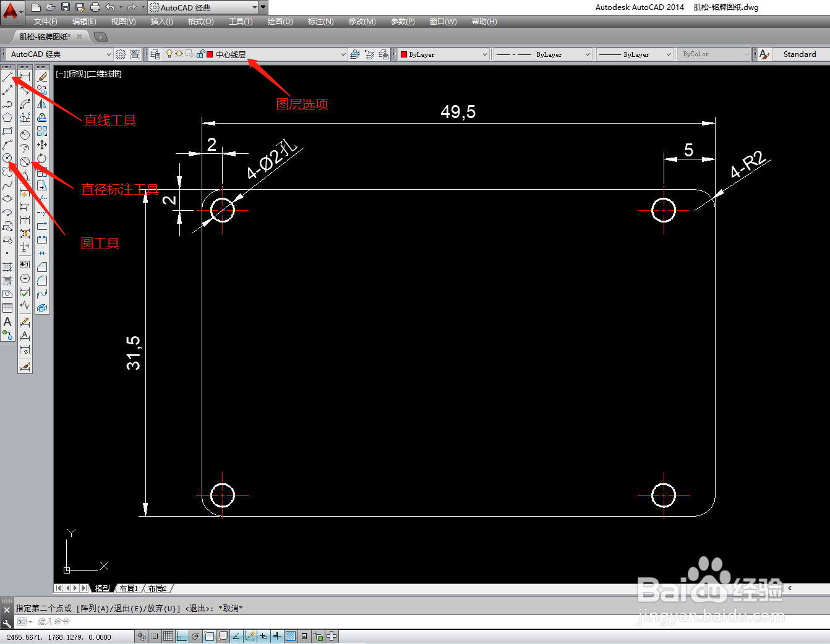Viewport: 830px width, 644px height.
Task: Click the New file icon
Action: (36, 7)
